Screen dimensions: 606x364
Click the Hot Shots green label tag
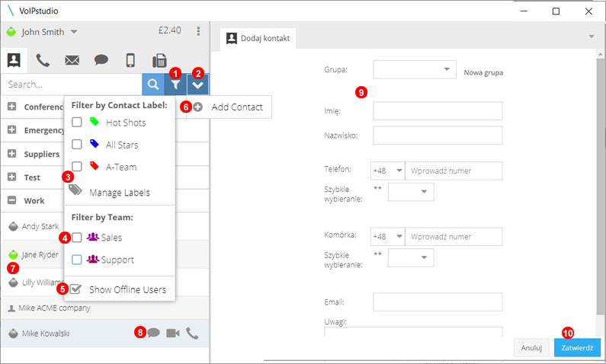pyautogui.click(x=95, y=122)
